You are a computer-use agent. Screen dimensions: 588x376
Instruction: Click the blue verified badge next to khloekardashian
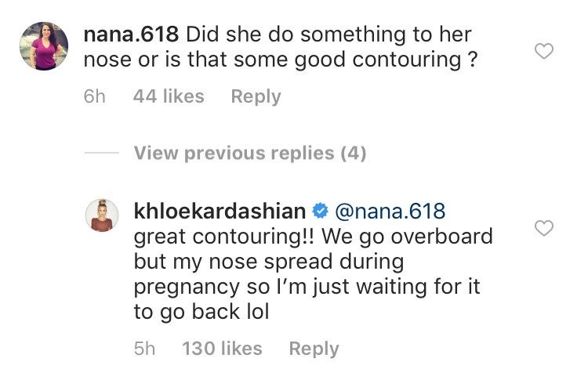coord(320,211)
